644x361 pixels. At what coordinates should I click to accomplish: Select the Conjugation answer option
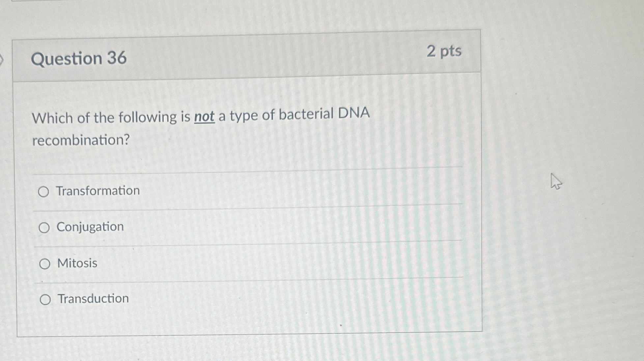pyautogui.click(x=45, y=227)
